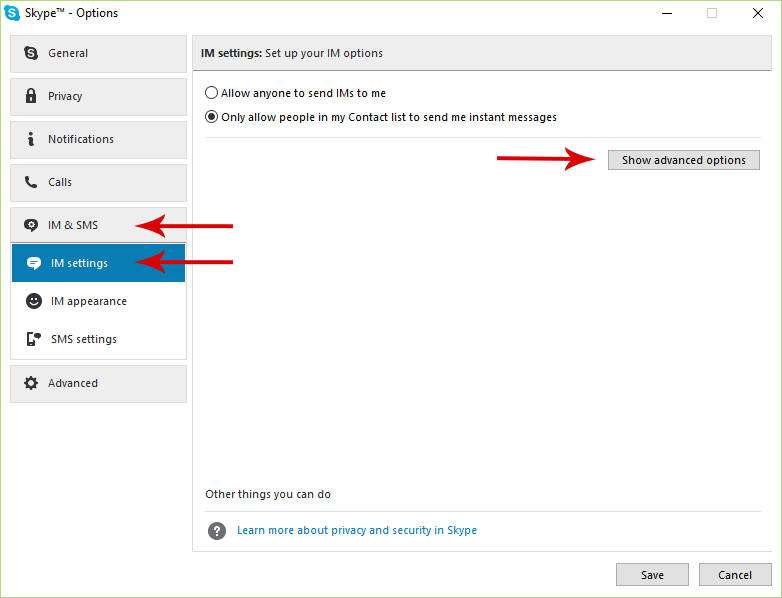Click the smiley icon beside IM appearance
The image size is (782, 598).
34,301
